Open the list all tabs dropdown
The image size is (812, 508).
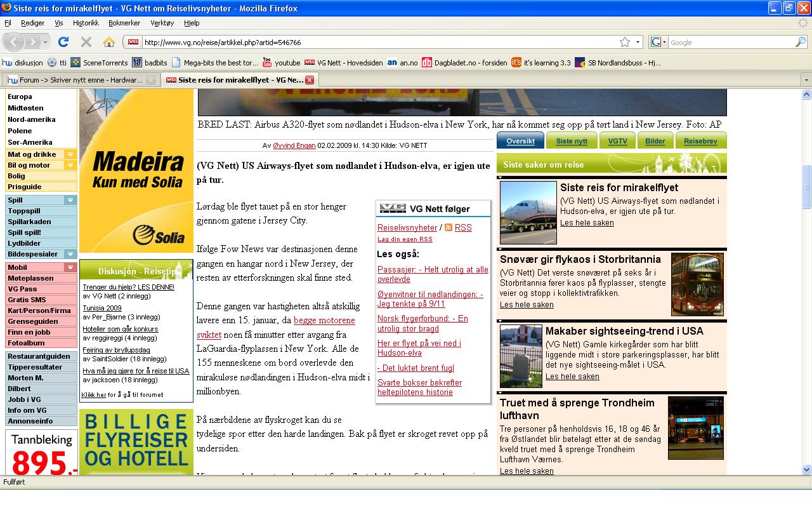pyautogui.click(x=806, y=81)
